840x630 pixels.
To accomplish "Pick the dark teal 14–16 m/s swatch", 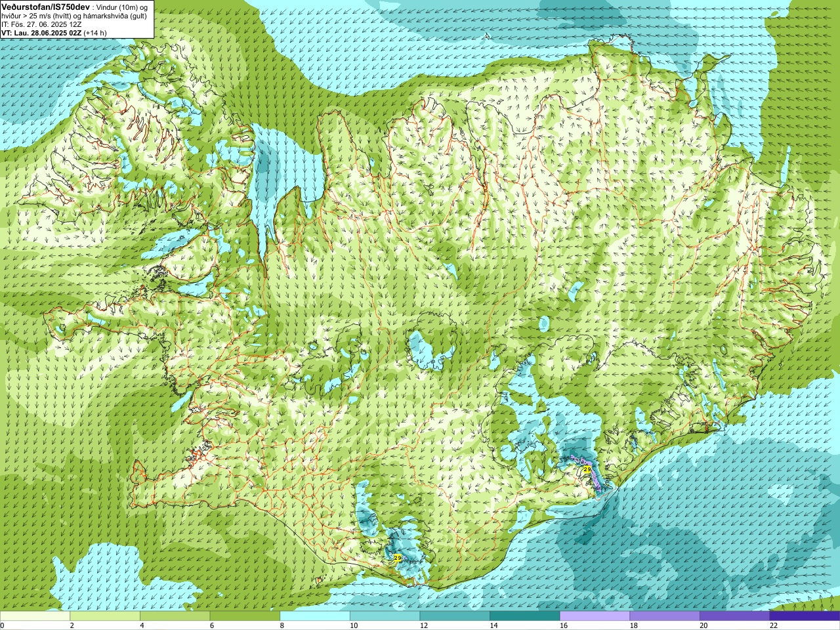I will pyautogui.click(x=525, y=616).
